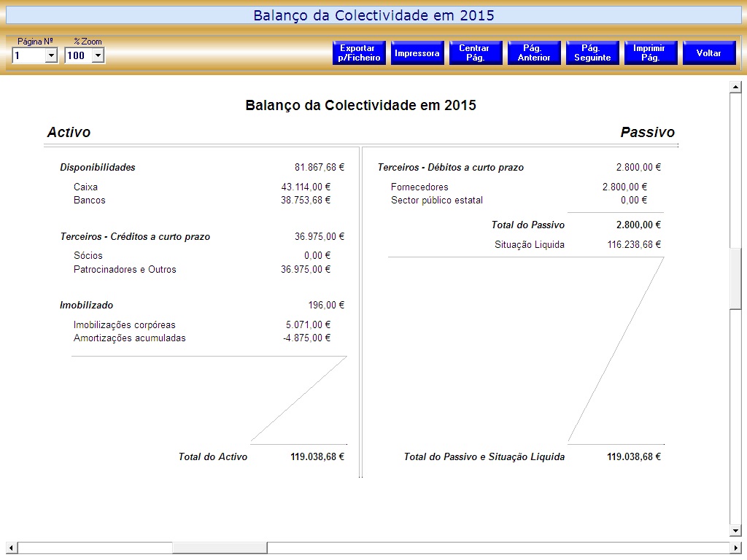Open the Página Nº dropdown arrow
Viewport: 747px width, 560px height.
click(51, 55)
